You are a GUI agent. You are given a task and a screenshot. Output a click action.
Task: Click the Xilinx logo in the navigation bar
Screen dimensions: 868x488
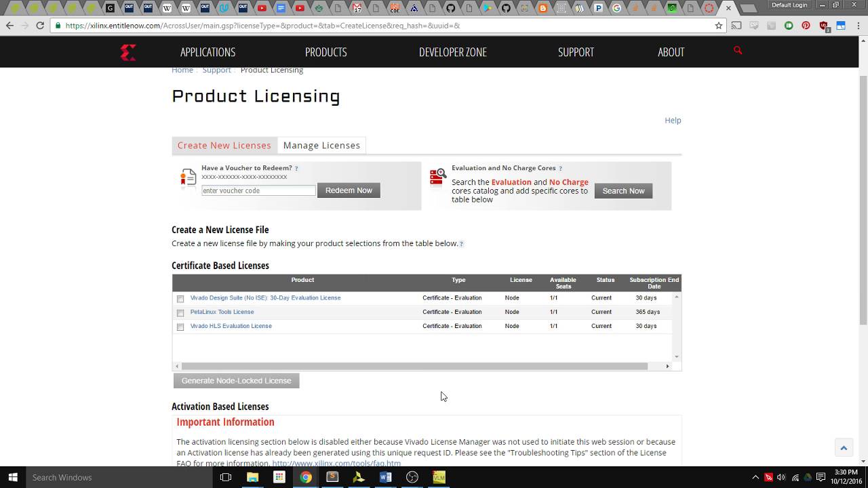128,52
